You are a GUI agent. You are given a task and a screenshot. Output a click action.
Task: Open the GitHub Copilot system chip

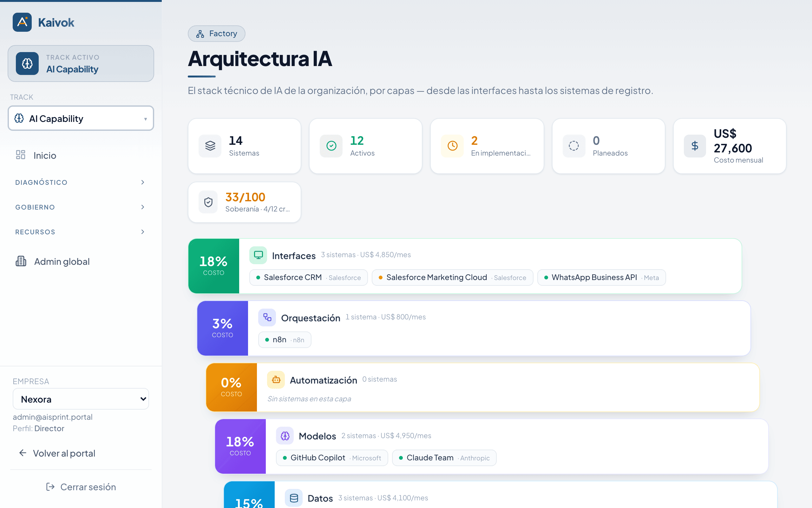(332, 458)
